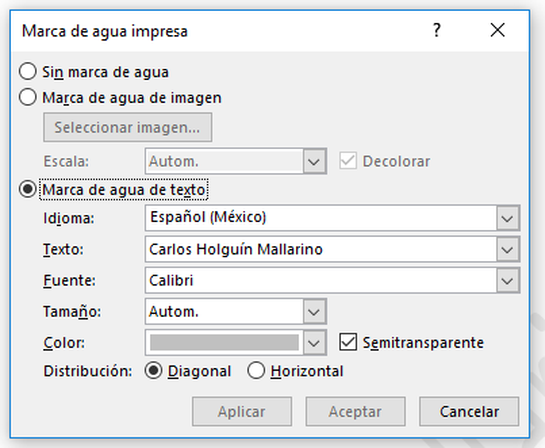Click the gray Color swatch

coord(224,343)
